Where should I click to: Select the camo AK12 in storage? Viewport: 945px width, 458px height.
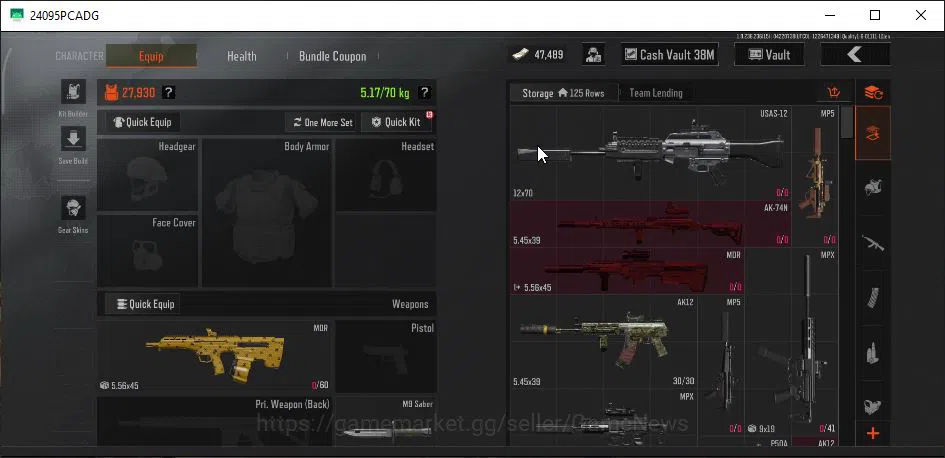click(x=603, y=342)
